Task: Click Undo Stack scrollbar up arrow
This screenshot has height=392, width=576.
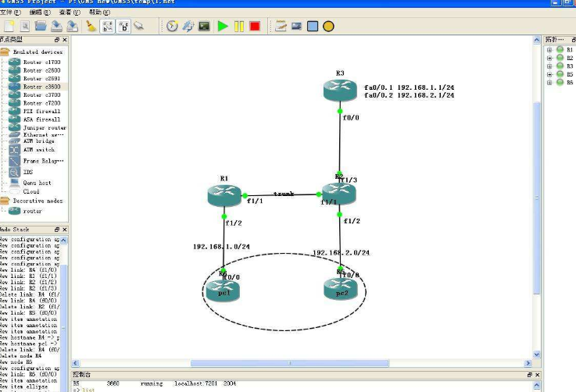Action: 63,240
